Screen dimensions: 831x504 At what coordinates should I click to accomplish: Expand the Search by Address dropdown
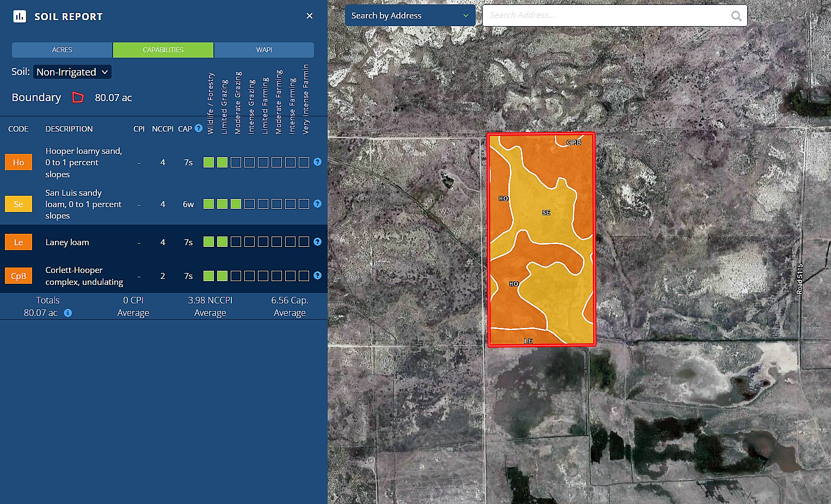point(410,16)
